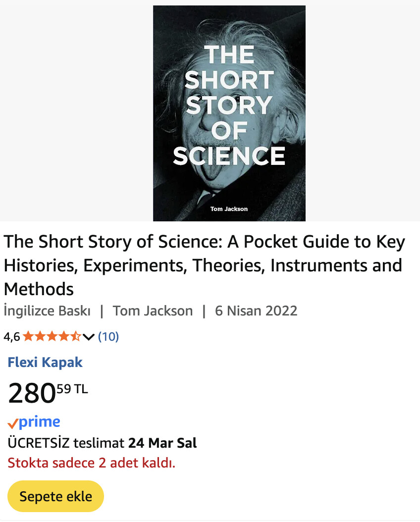
Task: Click the 6 Nisan 2022 publication date
Action: click(256, 311)
